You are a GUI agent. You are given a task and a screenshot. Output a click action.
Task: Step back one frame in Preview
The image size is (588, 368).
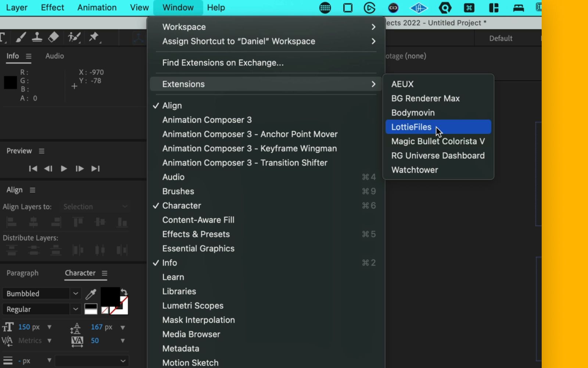(48, 169)
